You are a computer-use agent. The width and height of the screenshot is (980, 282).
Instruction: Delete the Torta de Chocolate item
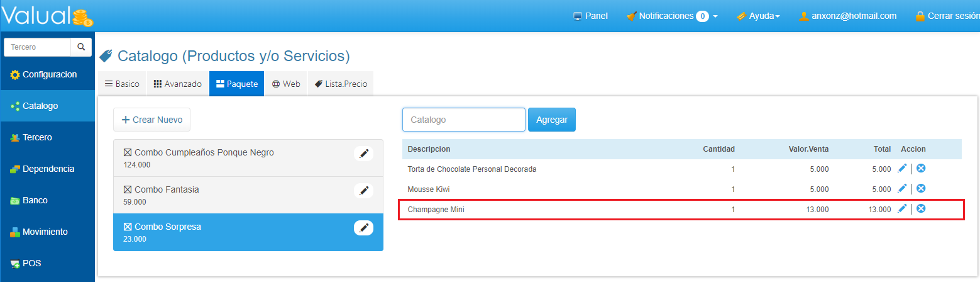point(921,169)
